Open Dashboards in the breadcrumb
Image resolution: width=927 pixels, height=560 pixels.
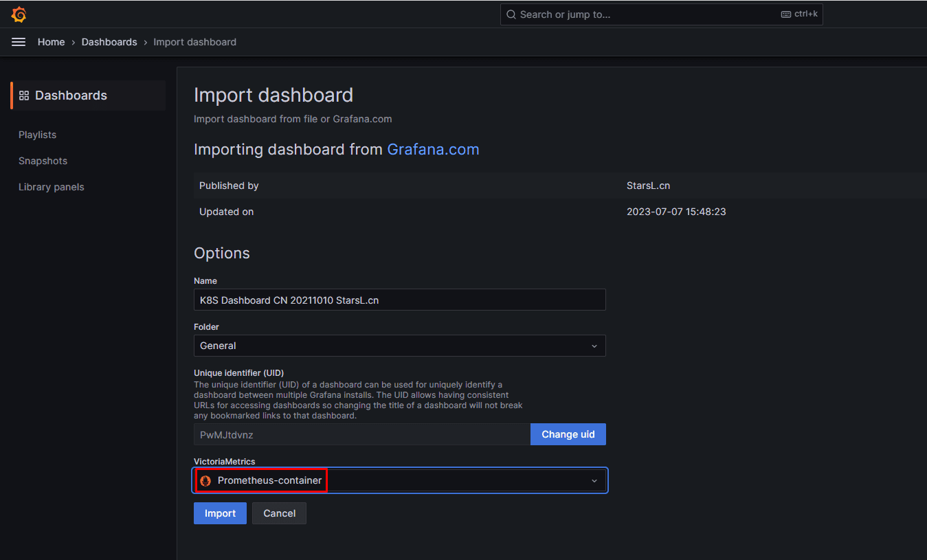click(109, 42)
